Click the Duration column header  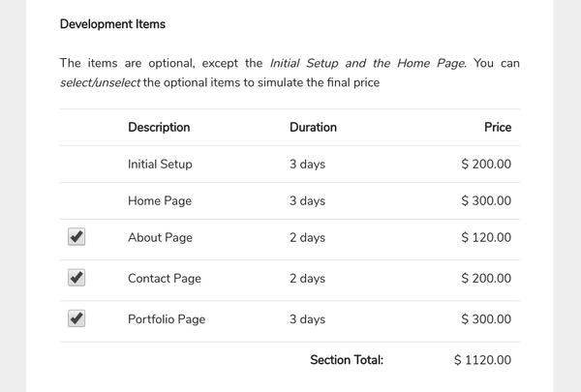click(313, 127)
